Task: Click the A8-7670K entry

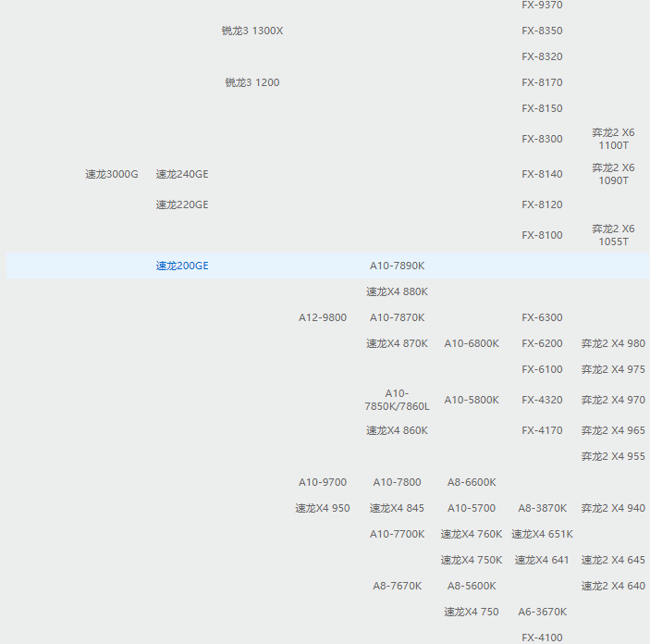Action: click(x=397, y=586)
